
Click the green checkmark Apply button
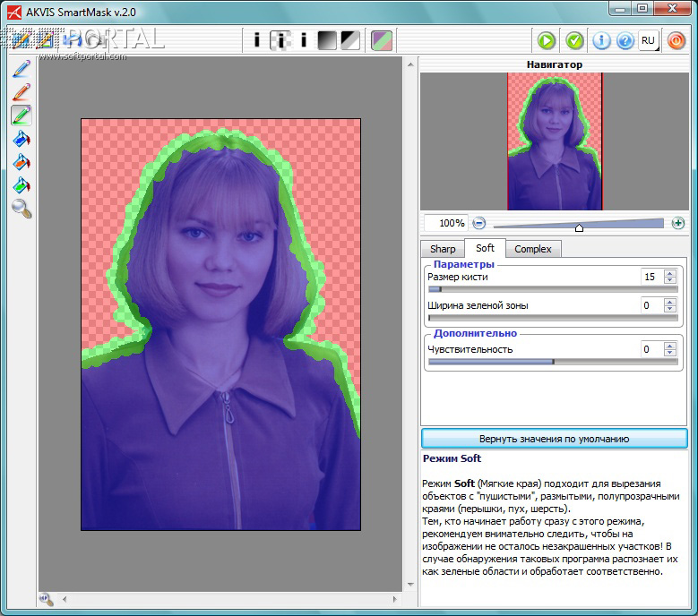coord(574,40)
